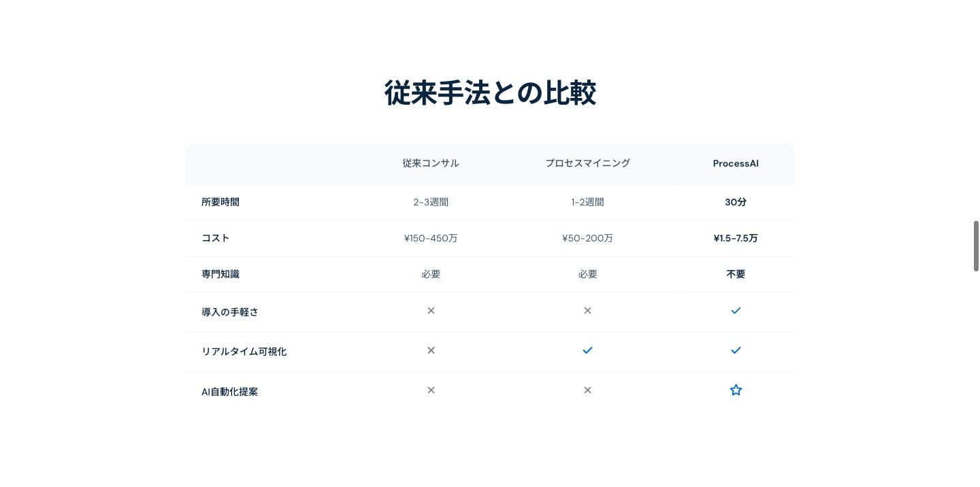Image resolution: width=980 pixels, height=487 pixels.
Task: Click the 導入の手軽さ row label
Action: (230, 312)
